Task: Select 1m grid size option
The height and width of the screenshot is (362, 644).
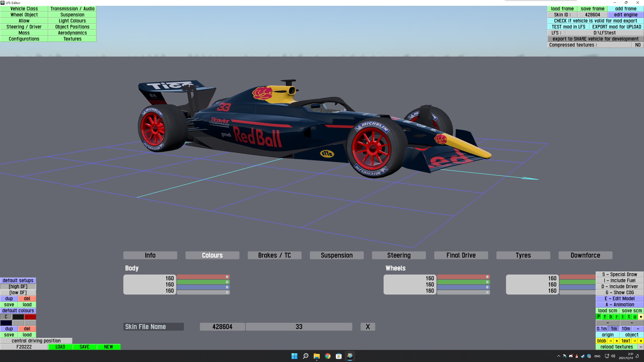Action: (614, 329)
